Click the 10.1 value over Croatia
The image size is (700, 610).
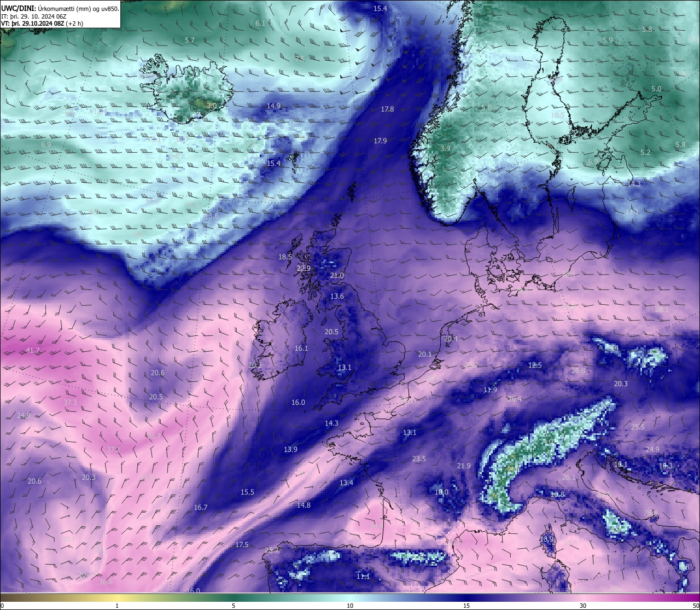[x=621, y=464]
